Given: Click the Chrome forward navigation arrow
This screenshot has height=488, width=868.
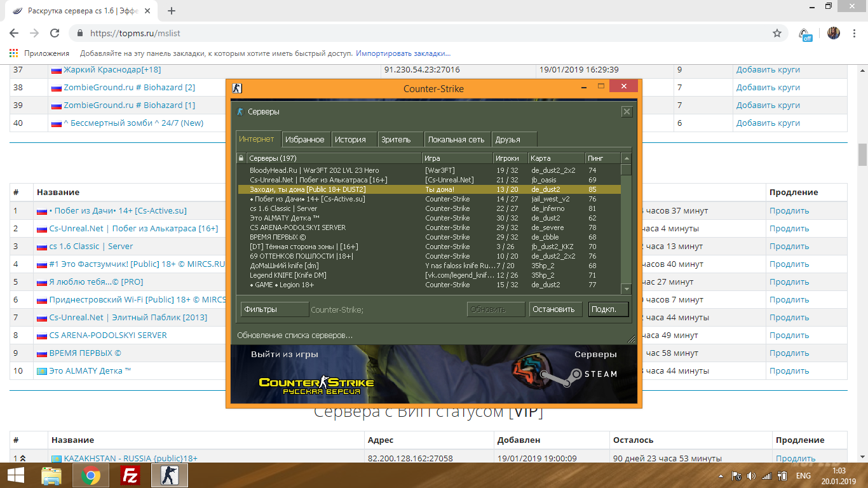Looking at the screenshot, I should 34,33.
